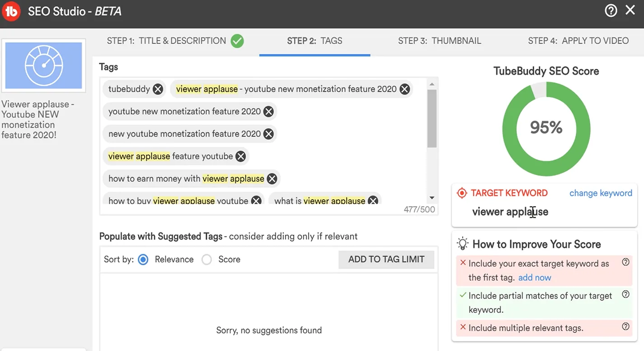Click the red X on first tag tip
The height and width of the screenshot is (351, 644).
[x=463, y=262]
